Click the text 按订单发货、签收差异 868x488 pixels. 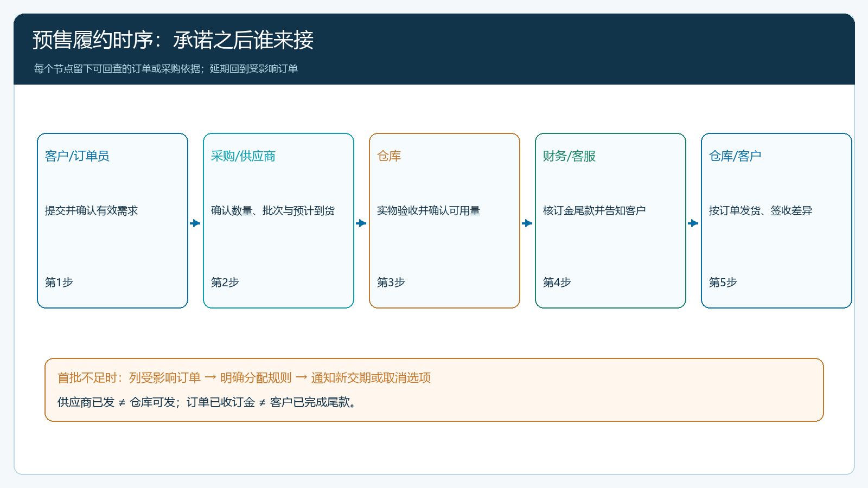761,210
